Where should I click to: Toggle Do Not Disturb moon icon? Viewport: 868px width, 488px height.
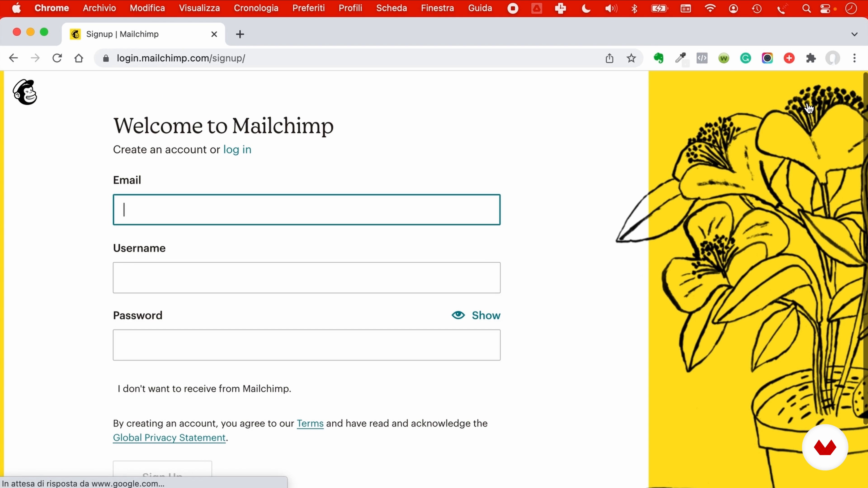point(586,8)
